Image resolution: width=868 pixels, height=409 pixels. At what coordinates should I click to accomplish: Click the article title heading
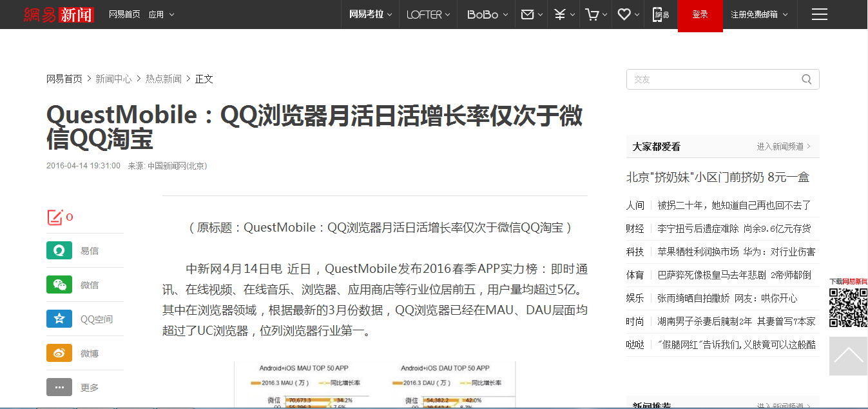pos(314,127)
